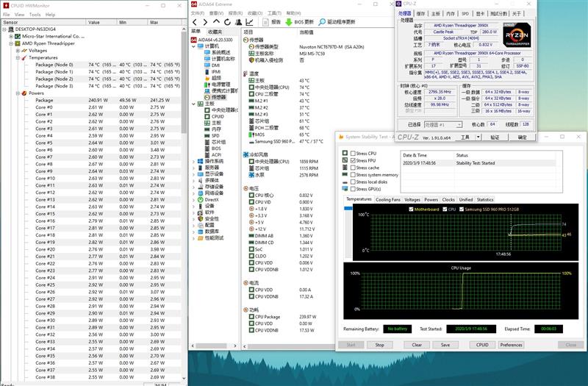588x386 pixels.
Task: Expand the DirectX tree node
Action: 192,199
